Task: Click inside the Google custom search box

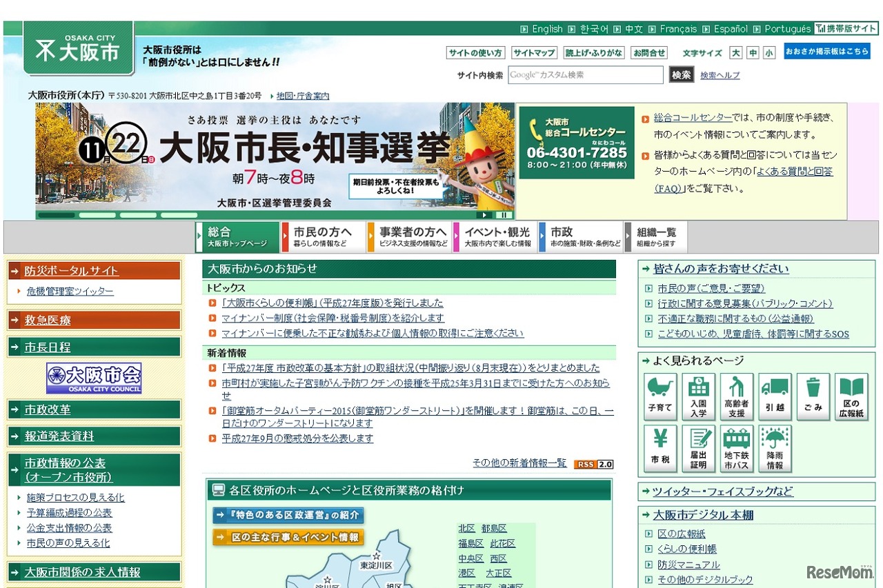Action: coord(586,75)
